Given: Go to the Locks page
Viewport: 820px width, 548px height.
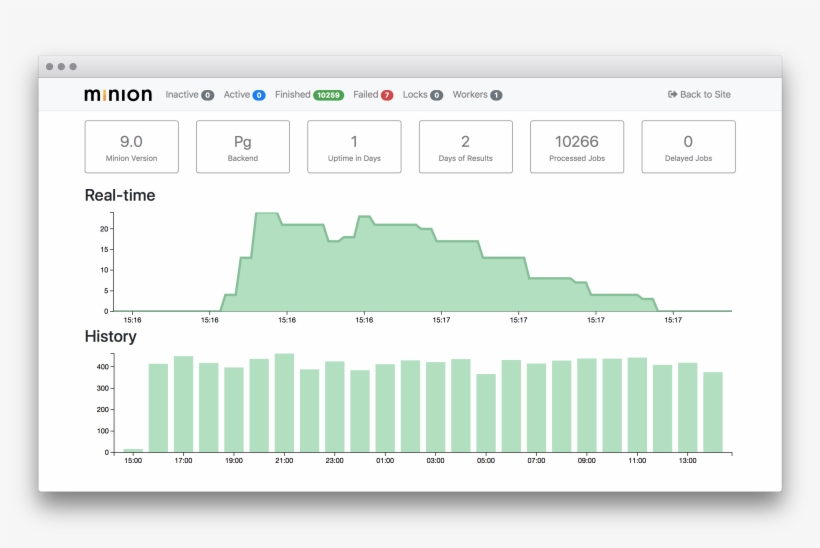Looking at the screenshot, I should [x=415, y=95].
